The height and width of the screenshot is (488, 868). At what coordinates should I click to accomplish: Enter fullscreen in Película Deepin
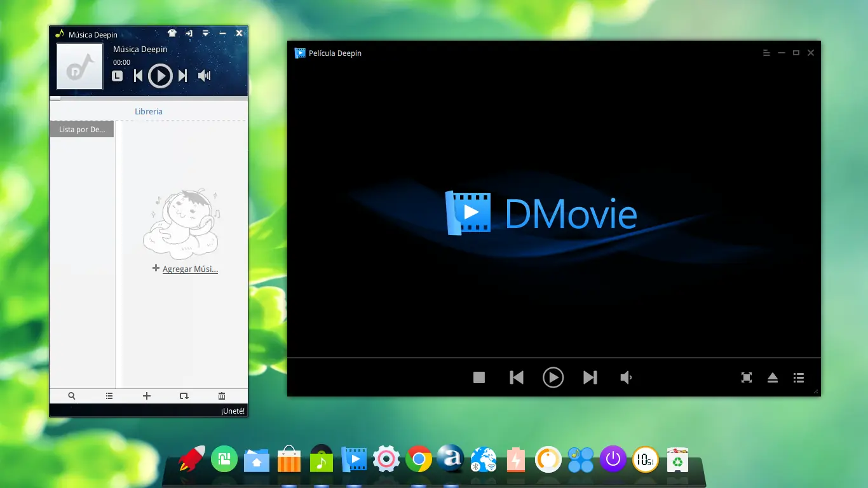(747, 377)
